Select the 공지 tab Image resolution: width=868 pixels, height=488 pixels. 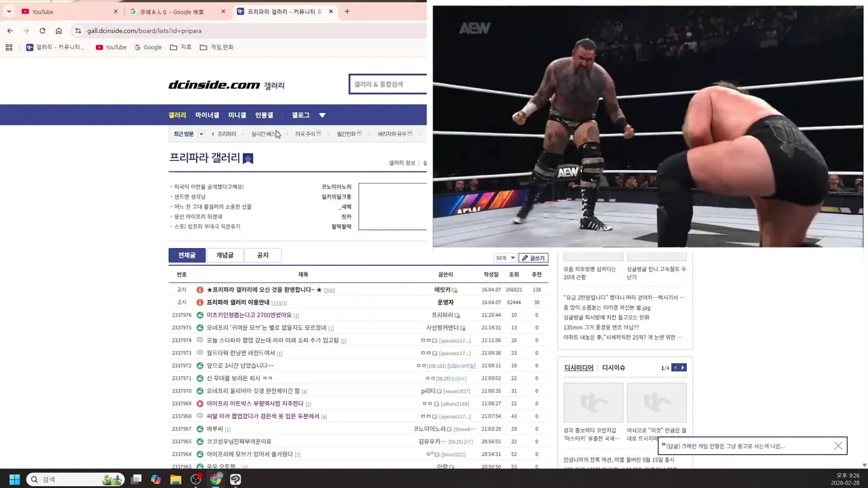click(262, 256)
